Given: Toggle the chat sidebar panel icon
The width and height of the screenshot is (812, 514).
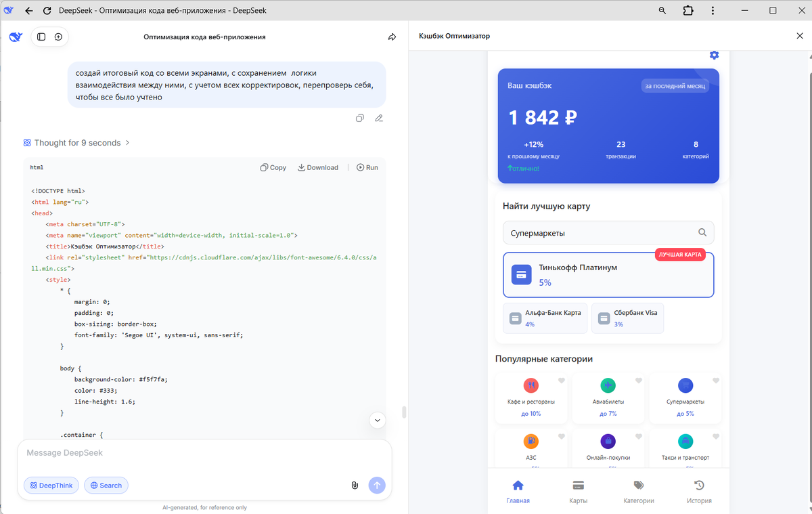Looking at the screenshot, I should click(41, 37).
